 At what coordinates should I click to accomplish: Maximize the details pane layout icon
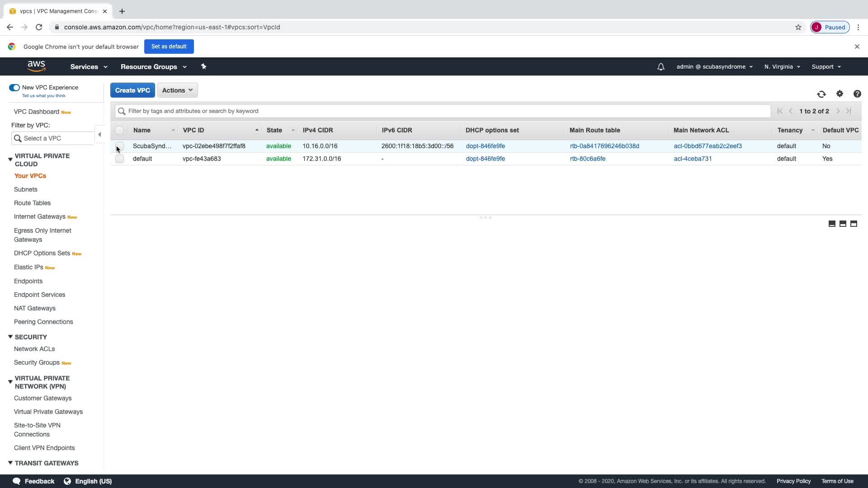pos(854,224)
